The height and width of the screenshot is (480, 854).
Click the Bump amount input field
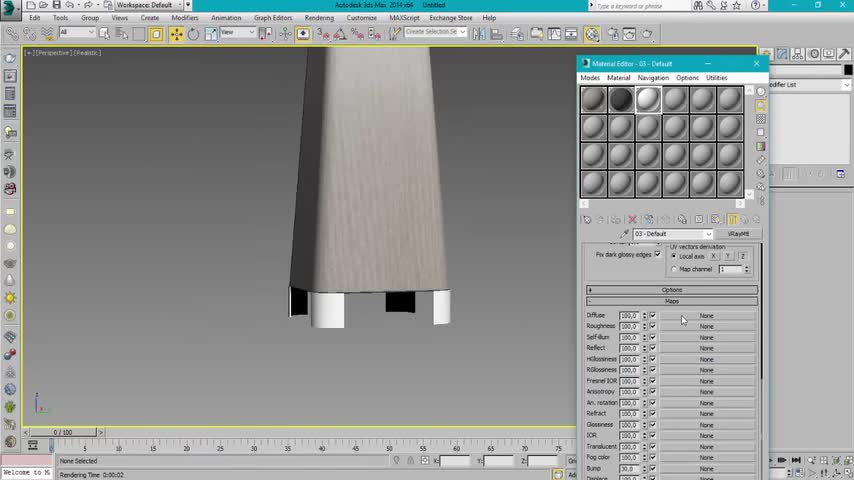(x=628, y=468)
